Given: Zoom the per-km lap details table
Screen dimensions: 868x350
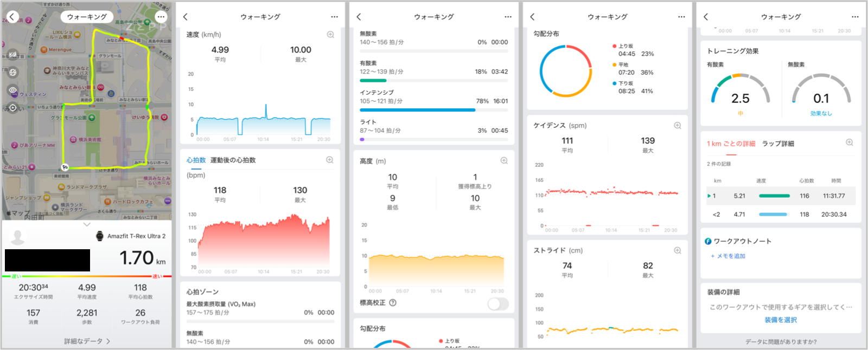Looking at the screenshot, I should pyautogui.click(x=850, y=143).
